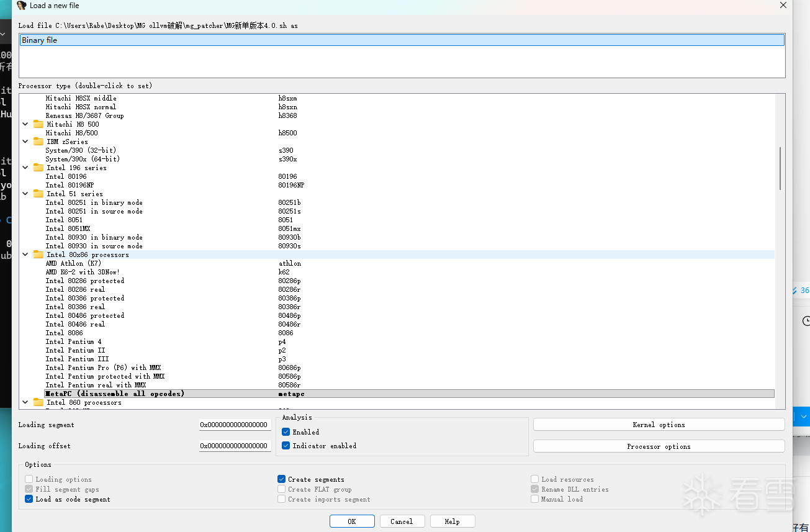Enable the Manual load checkbox
The height and width of the screenshot is (532, 810).
pyautogui.click(x=535, y=499)
